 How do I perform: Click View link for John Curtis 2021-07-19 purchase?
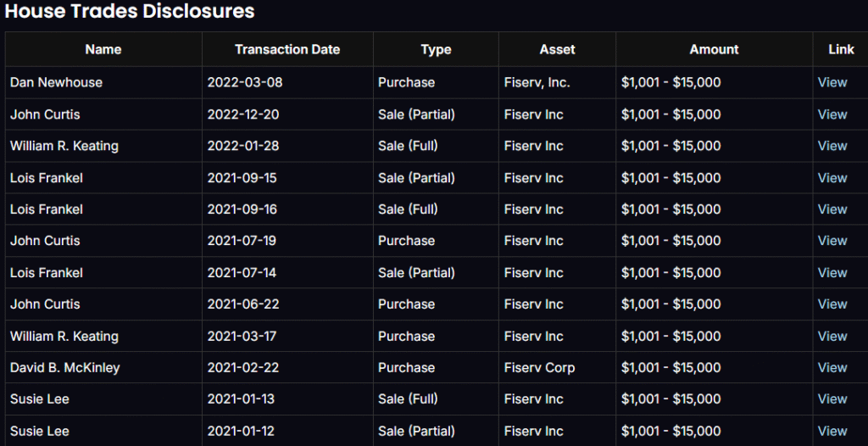(832, 241)
